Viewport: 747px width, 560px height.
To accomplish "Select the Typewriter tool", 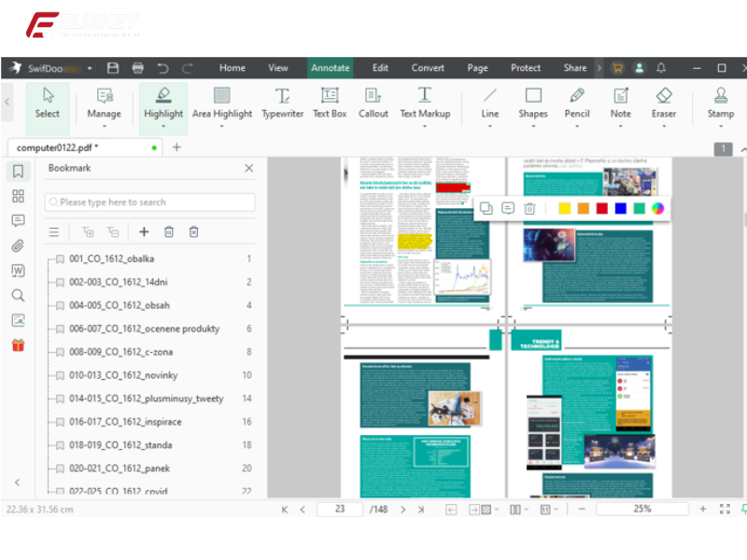I will 282,103.
